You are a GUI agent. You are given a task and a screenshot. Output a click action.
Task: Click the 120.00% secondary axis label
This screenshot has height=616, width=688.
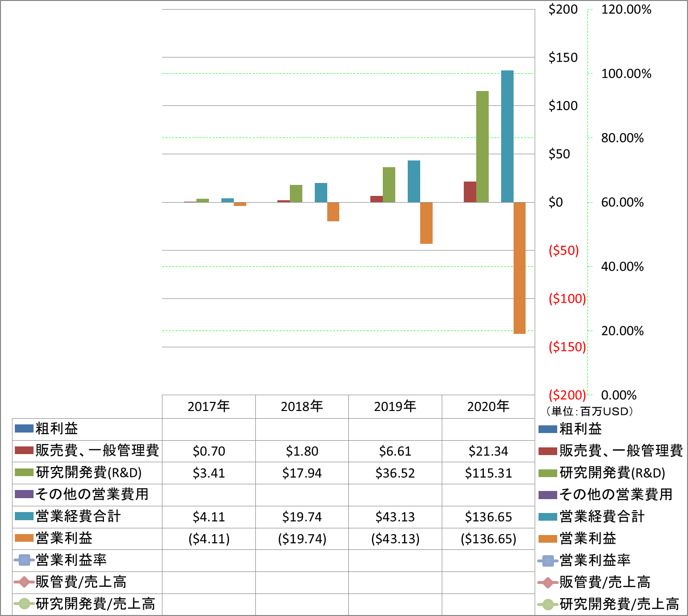coord(626,10)
